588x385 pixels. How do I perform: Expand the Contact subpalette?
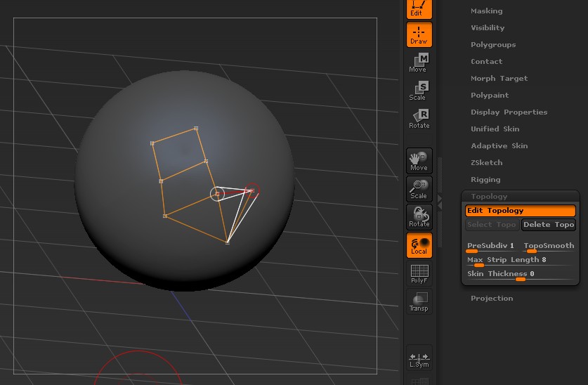click(x=486, y=62)
